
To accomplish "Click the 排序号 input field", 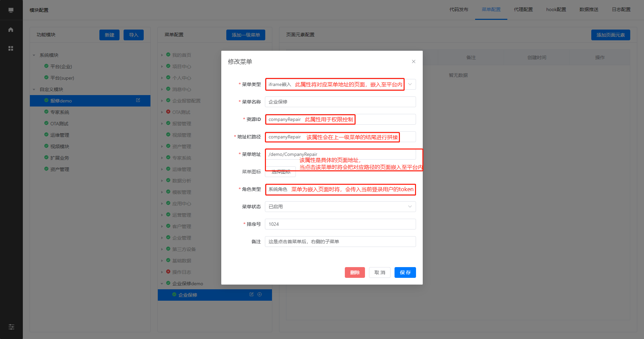I will click(340, 224).
